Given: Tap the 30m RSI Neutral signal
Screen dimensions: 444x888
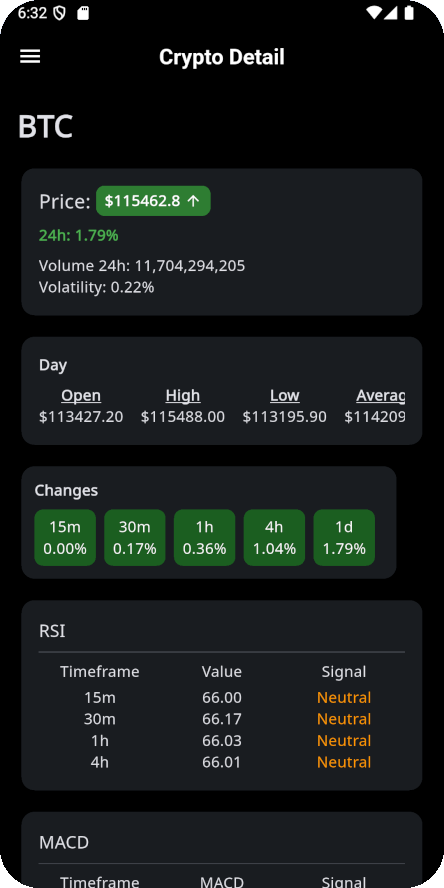Looking at the screenshot, I should pos(344,719).
